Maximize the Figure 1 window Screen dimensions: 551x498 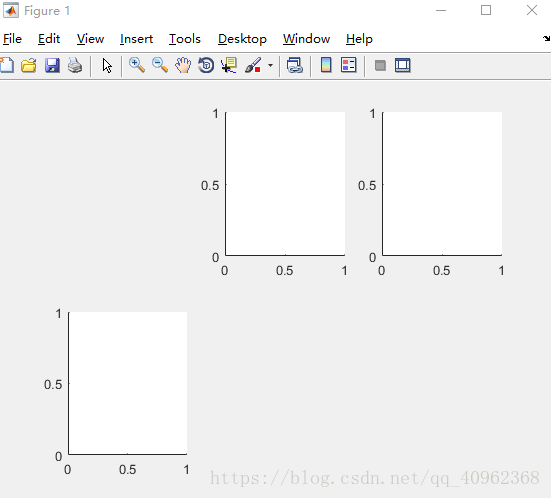(486, 11)
